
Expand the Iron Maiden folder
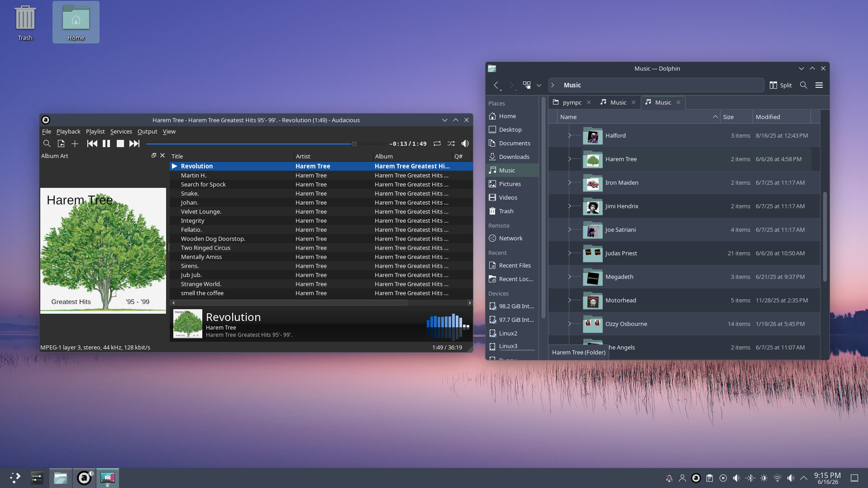tap(569, 182)
